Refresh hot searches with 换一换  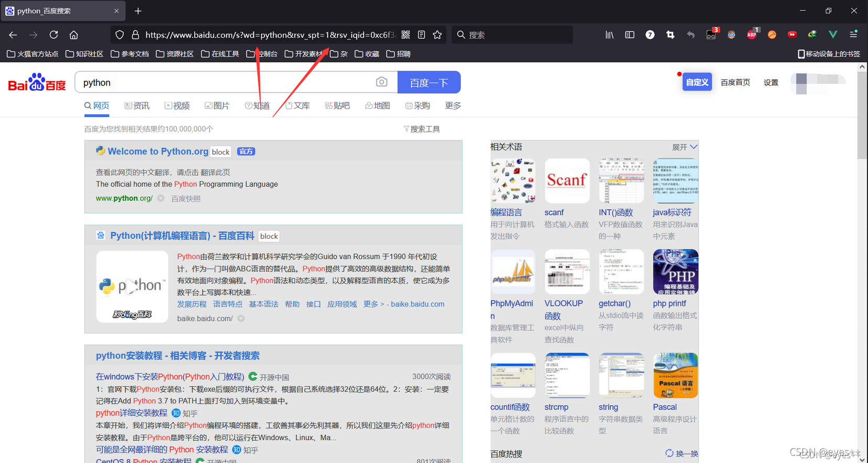(682, 454)
